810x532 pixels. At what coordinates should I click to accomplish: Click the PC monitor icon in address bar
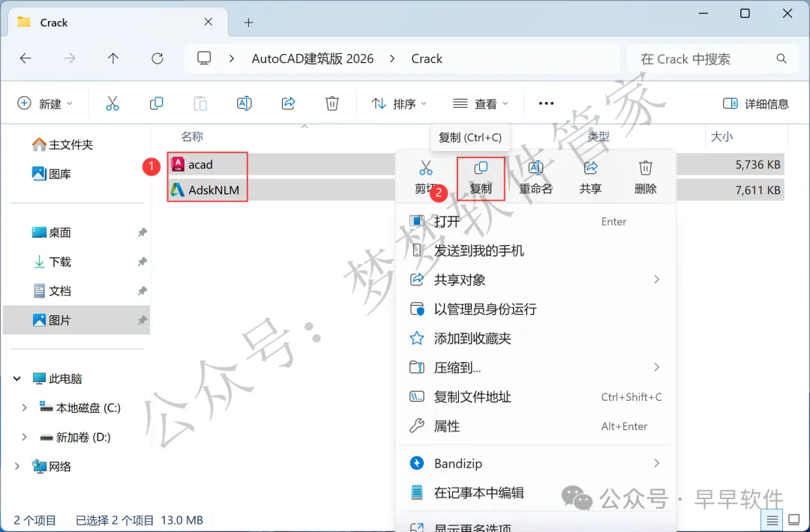[x=204, y=58]
